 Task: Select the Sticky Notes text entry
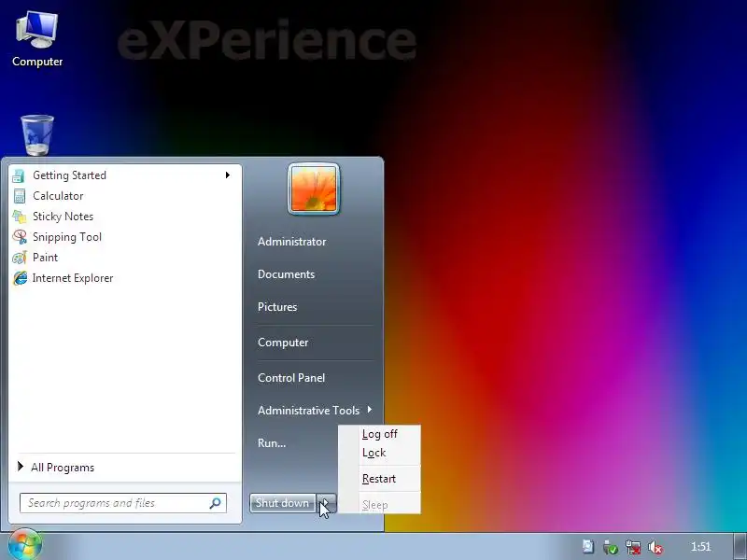pos(63,217)
